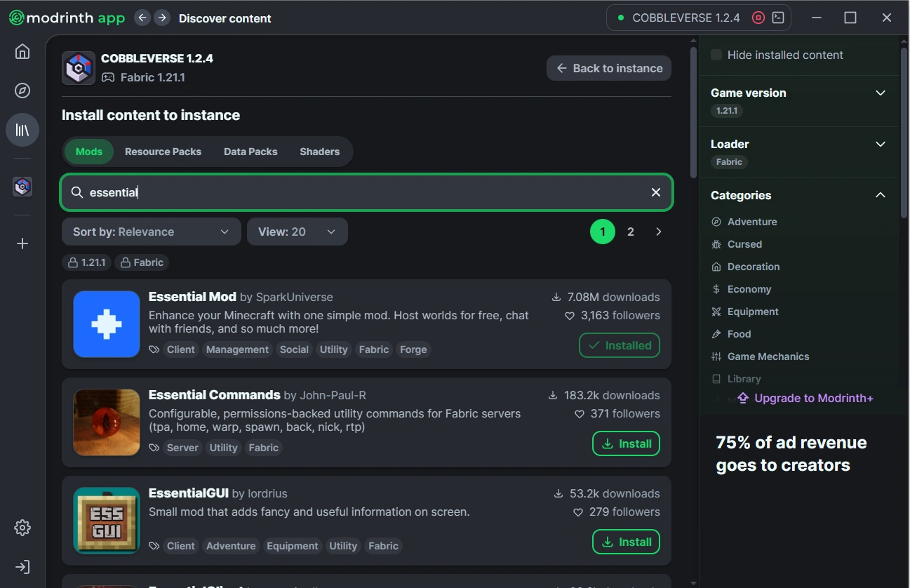Stop the running COBBLEVERSE instance
Viewport: 910px width, 588px height.
[x=758, y=18]
